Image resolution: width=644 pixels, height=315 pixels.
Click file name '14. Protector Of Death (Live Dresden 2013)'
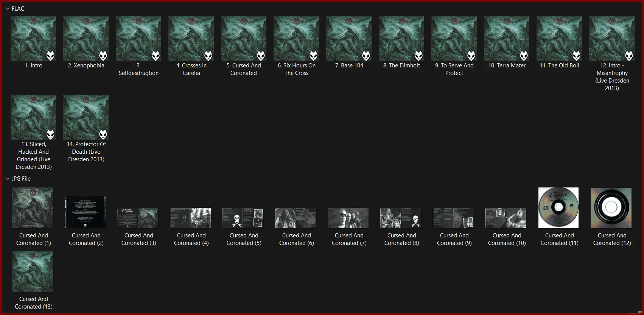click(86, 152)
